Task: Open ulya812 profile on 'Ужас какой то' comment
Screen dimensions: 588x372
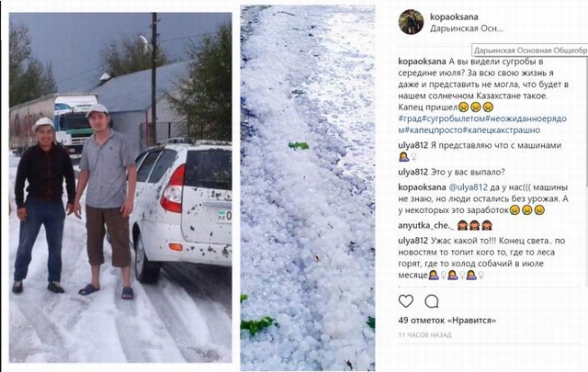Action: [413, 241]
